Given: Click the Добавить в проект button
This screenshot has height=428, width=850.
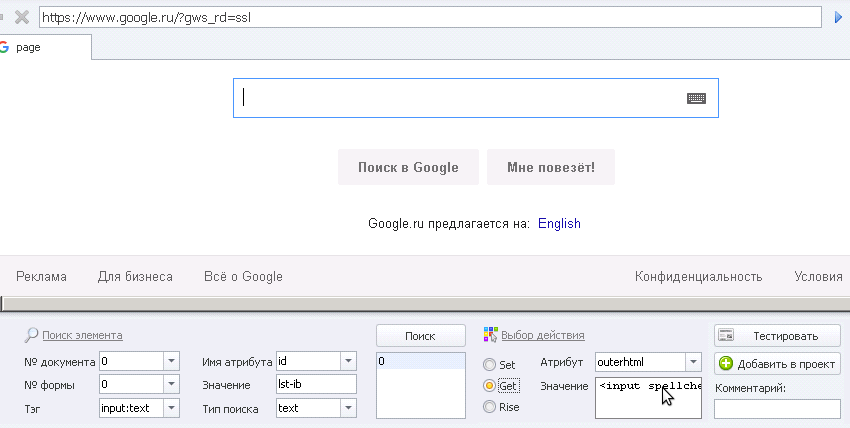Looking at the screenshot, I should click(777, 364).
